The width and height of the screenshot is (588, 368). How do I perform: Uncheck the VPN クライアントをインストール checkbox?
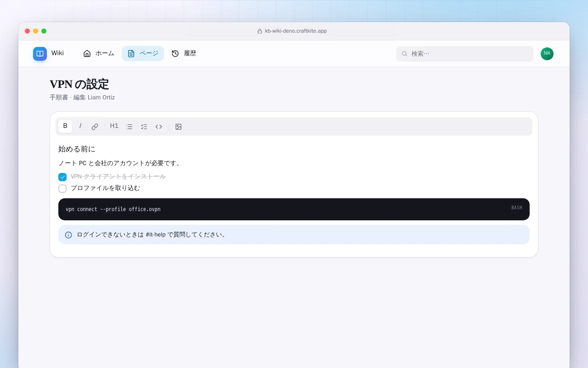[62, 177]
